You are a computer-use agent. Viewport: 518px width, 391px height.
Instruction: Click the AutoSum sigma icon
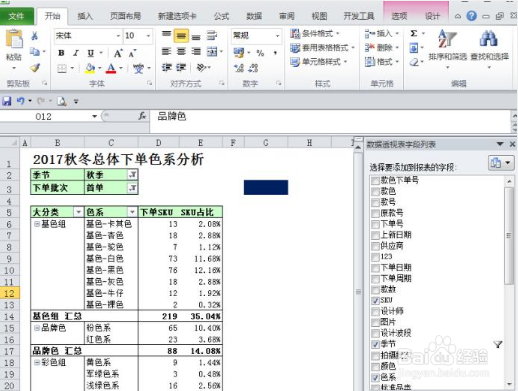pyautogui.click(x=414, y=33)
